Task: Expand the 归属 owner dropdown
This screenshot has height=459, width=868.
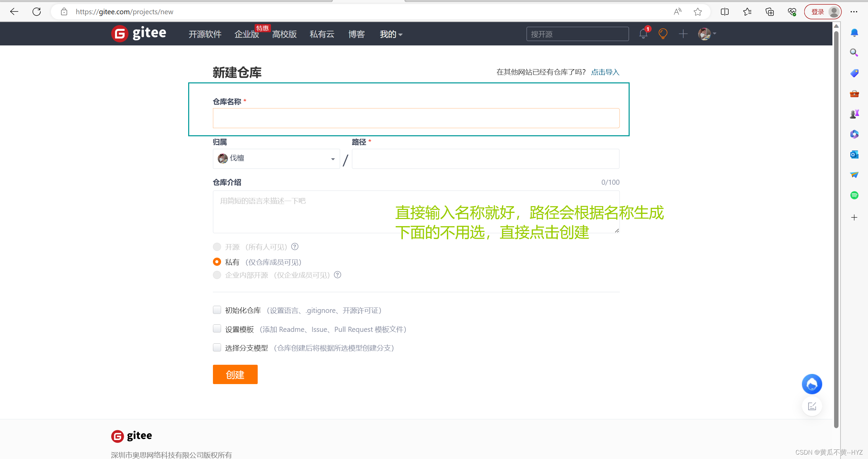Action: click(276, 159)
